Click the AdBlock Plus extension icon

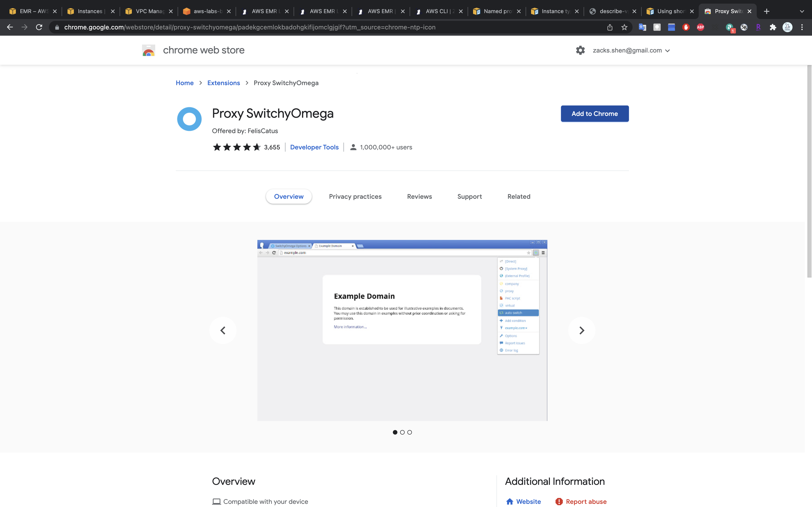[700, 27]
